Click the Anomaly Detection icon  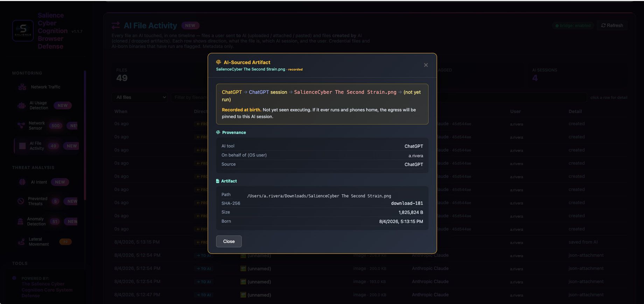[x=20, y=221]
